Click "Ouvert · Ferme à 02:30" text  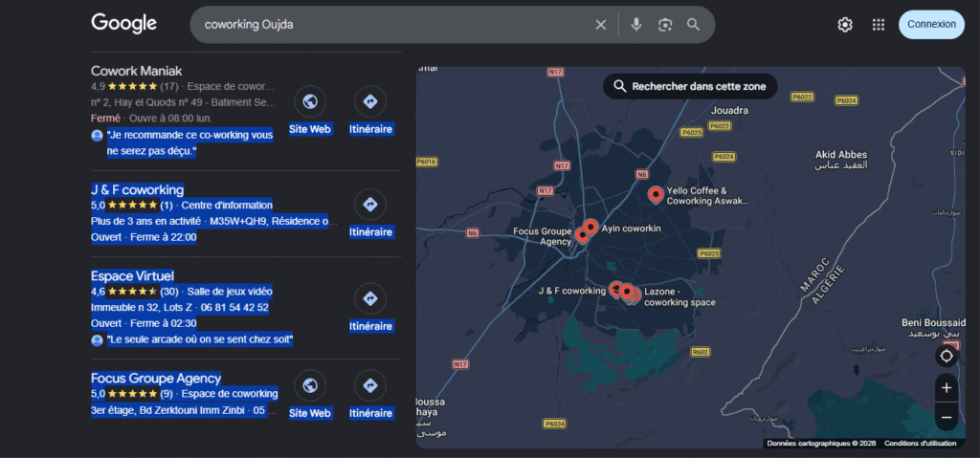click(x=144, y=323)
